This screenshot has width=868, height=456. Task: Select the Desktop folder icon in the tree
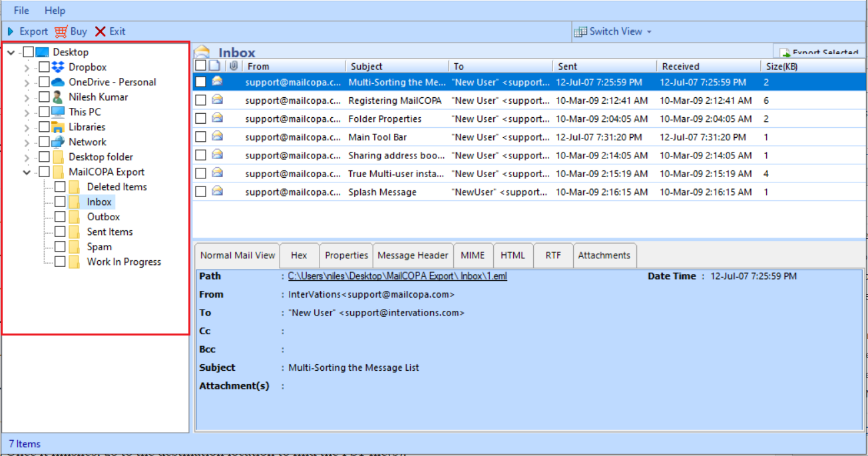click(x=58, y=157)
